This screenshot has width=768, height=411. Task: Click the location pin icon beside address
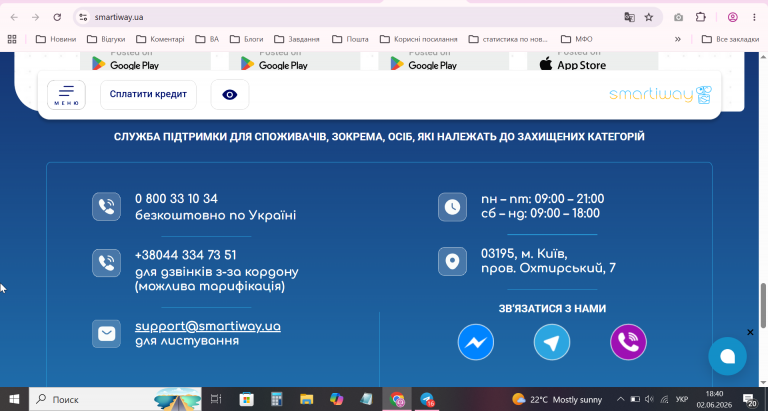coord(452,261)
